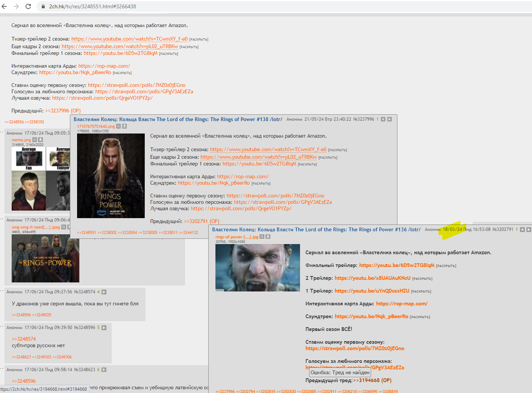Expand the Nqk_pBeerRo soundtrack in the top post
This screenshot has height=393, width=532.
tap(122, 73)
